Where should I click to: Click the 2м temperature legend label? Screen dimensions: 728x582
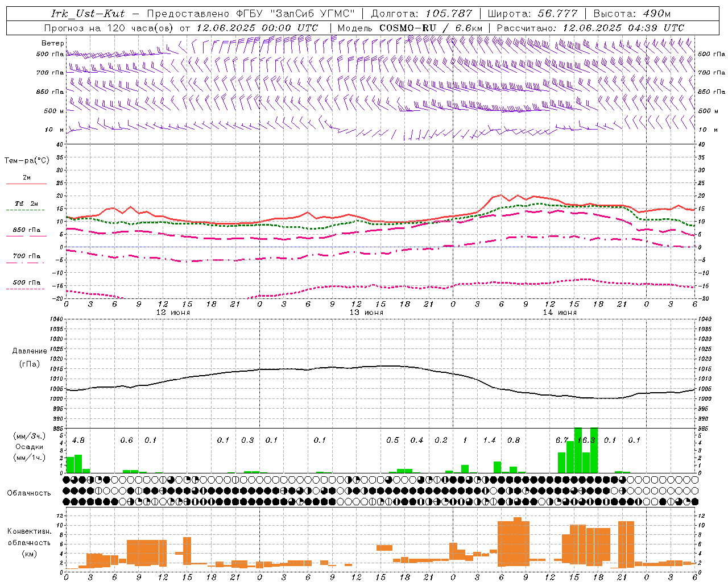click(27, 177)
